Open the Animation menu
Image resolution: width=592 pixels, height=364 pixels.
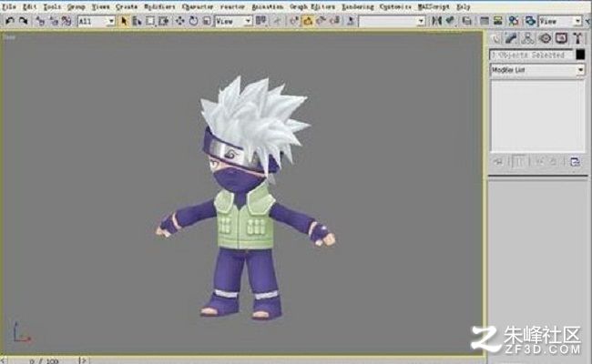point(267,6)
